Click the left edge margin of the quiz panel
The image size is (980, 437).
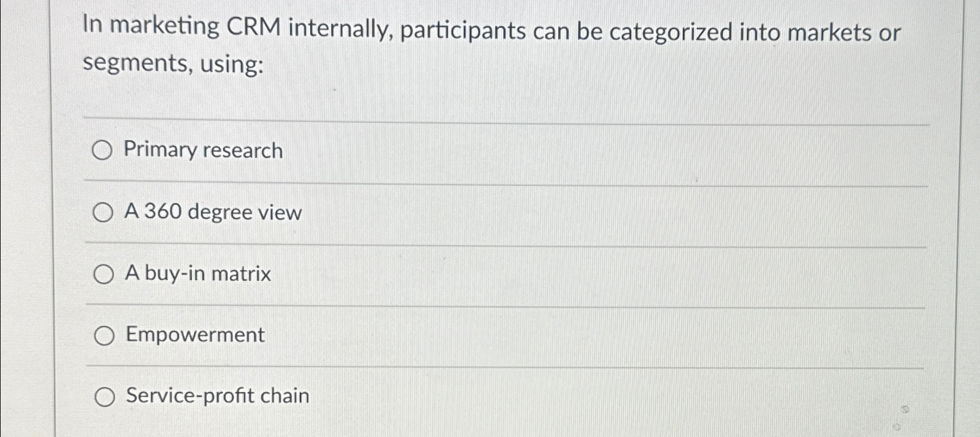coord(65,237)
